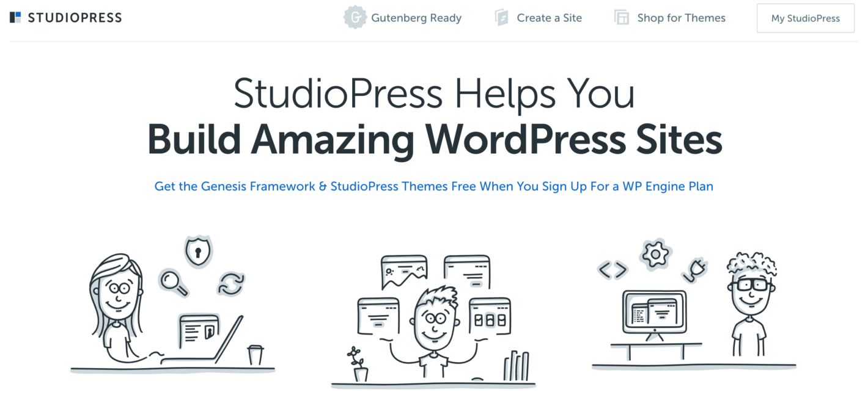Click the Gutenberg Ready gear badge icon
Viewport: 868px width, 395px height.
point(355,18)
